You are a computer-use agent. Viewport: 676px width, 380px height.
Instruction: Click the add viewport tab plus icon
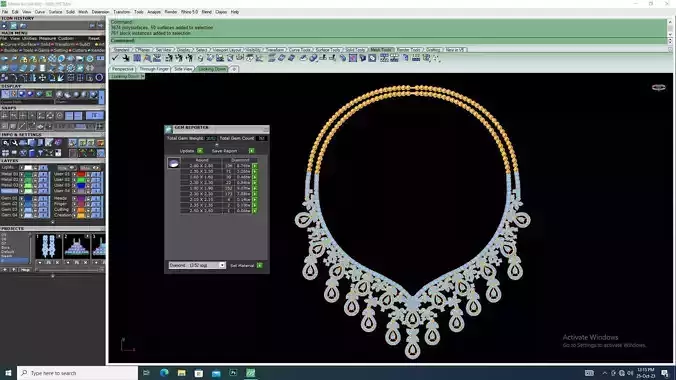(234, 69)
